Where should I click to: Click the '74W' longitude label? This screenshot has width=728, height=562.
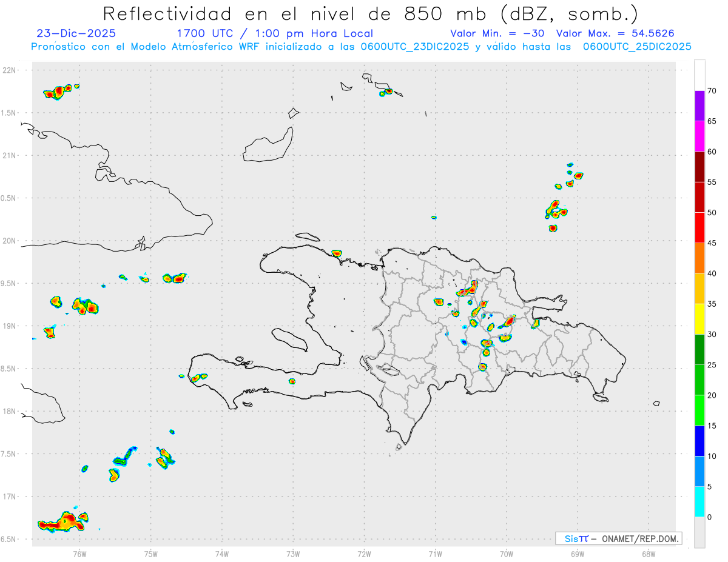tap(222, 554)
